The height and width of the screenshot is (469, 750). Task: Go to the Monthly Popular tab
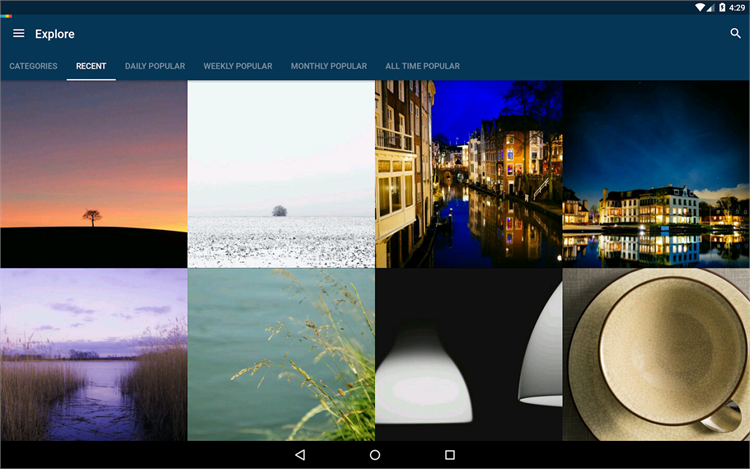tap(329, 66)
